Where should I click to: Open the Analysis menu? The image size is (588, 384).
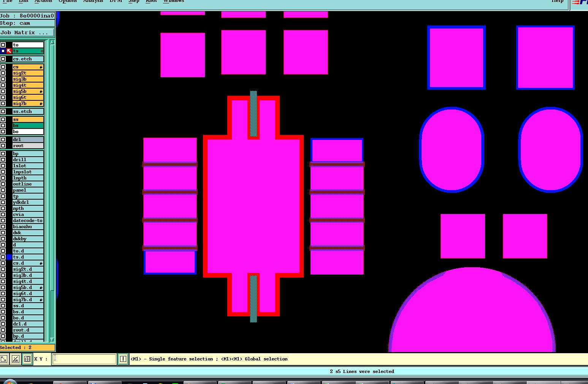93,1
